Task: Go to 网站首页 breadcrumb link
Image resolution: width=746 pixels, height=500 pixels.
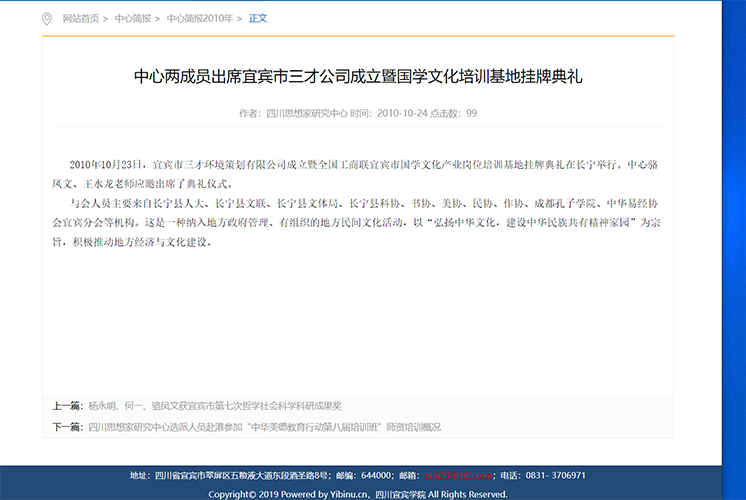Action: (81, 19)
